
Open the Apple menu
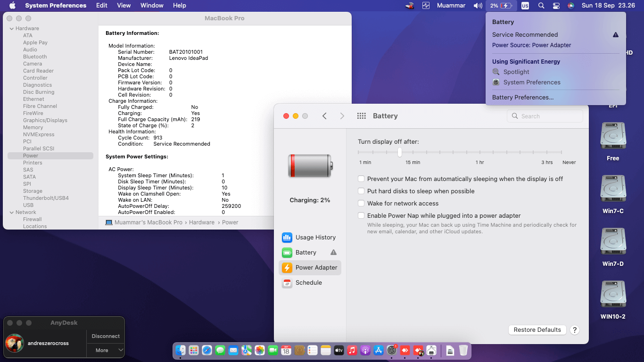point(12,6)
